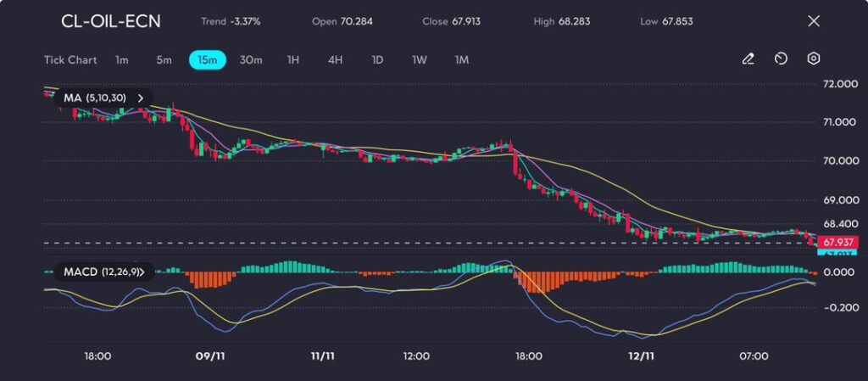This screenshot has width=868, height=381.
Task: Click the 12/11 date marker on time axis
Action: tap(640, 356)
